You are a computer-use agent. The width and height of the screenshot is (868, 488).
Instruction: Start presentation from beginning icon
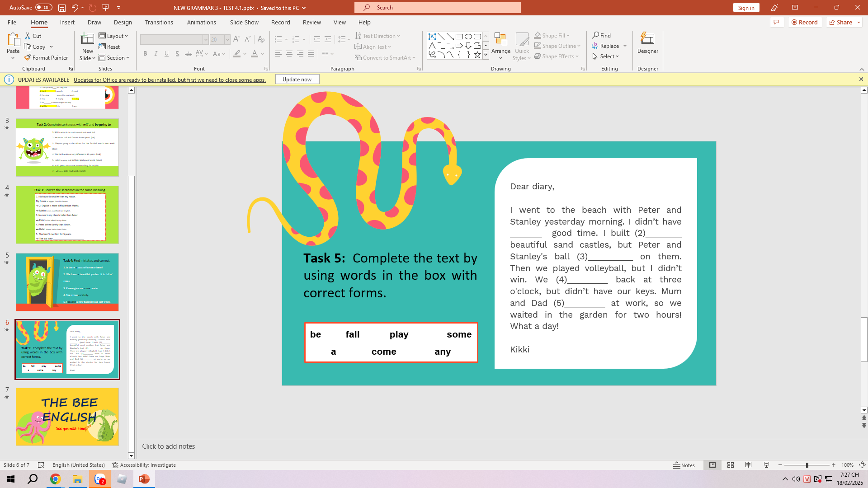[106, 8]
